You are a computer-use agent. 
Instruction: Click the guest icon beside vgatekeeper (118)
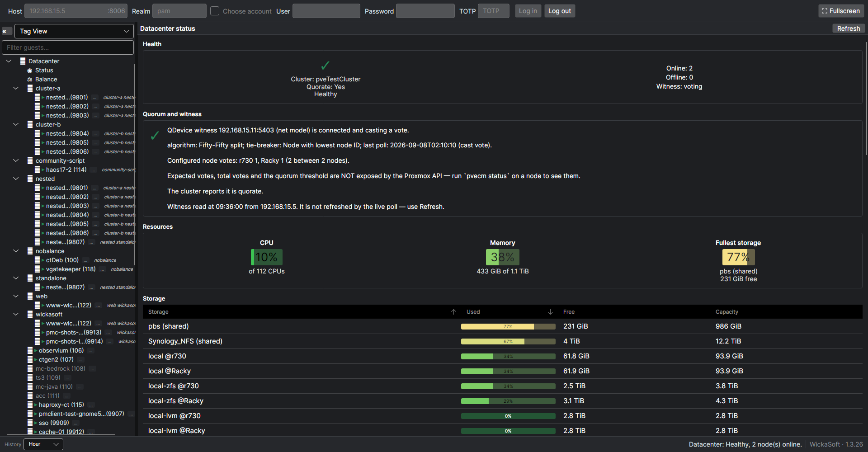point(37,269)
